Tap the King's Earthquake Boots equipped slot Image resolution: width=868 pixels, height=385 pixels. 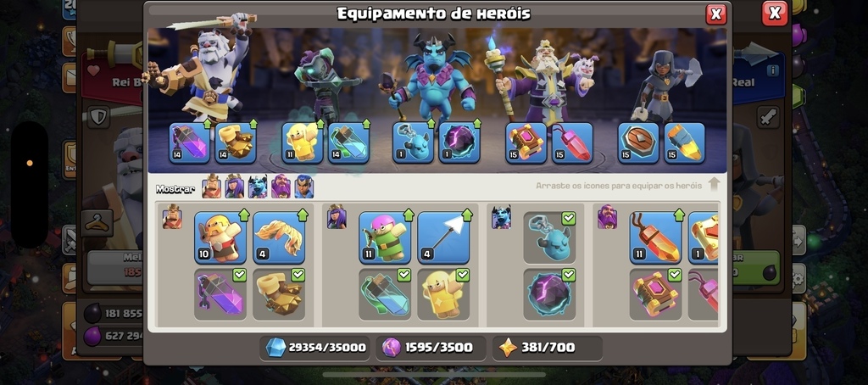click(236, 143)
